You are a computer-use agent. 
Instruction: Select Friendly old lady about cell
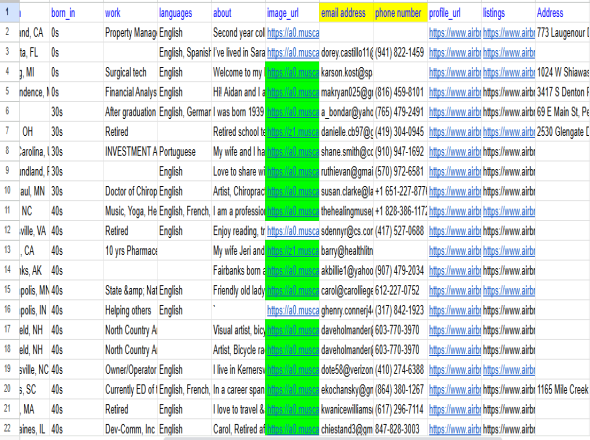(238, 291)
